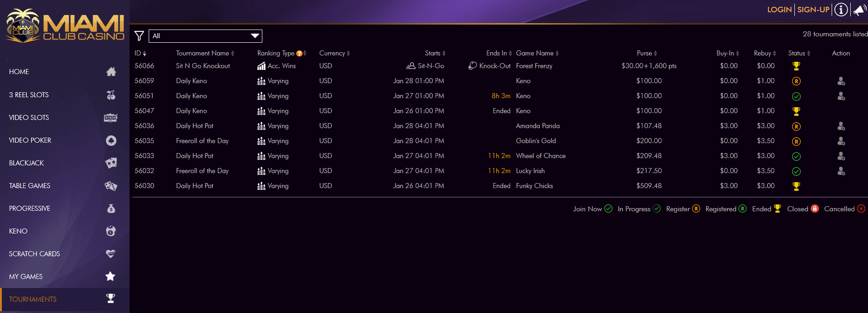Click the my games star icon
This screenshot has width=868, height=313.
(110, 276)
